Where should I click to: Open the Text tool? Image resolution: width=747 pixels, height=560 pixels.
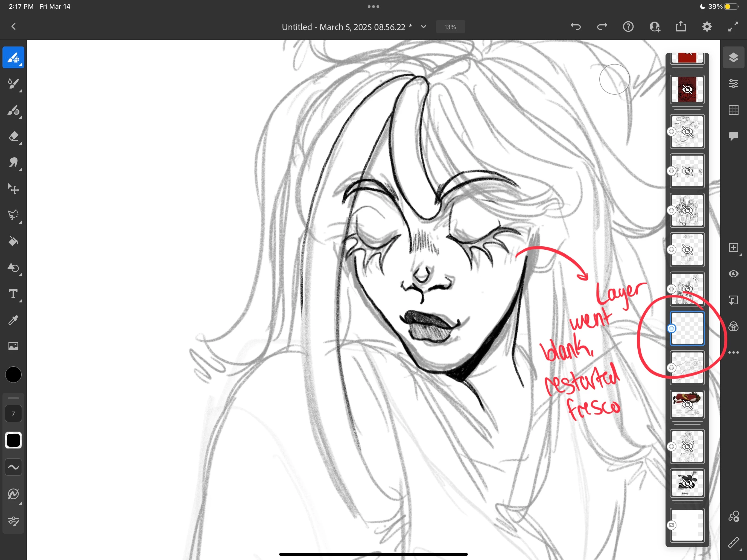coord(13,294)
